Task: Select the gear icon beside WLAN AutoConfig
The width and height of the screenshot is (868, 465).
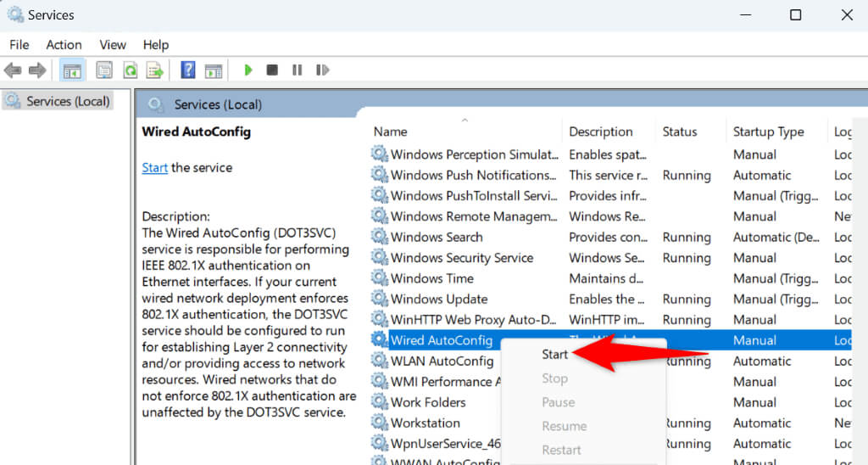Action: pyautogui.click(x=379, y=361)
